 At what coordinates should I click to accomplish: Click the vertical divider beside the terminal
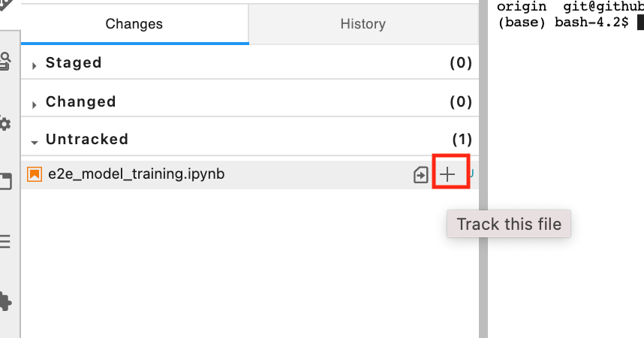click(x=483, y=169)
